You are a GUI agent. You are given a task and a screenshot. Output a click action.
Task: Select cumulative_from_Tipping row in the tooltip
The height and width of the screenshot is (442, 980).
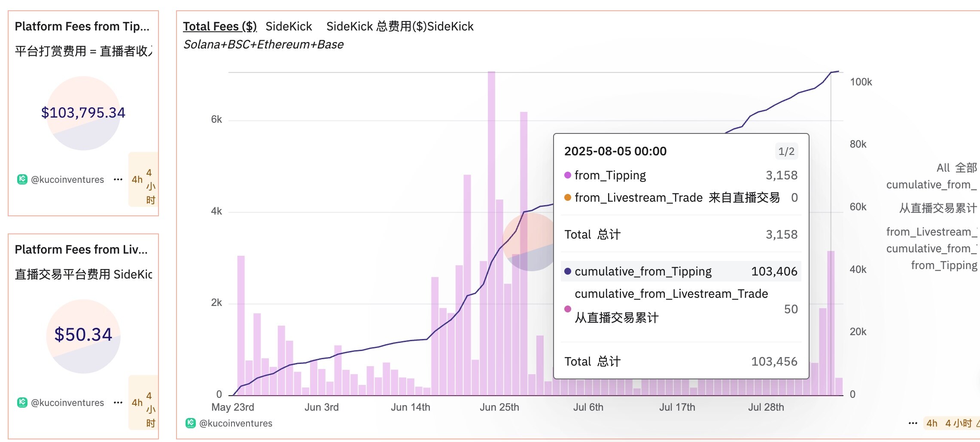point(681,271)
